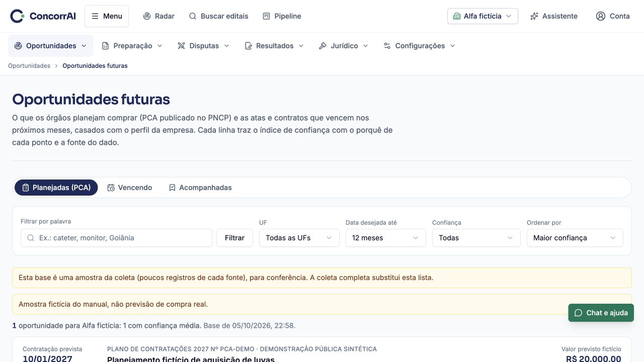Click the 'PLANO DE CONTRATAÇÕES 2027 Nº PCA-DEMO' text
This screenshot has width=644, height=362.
tap(181, 349)
